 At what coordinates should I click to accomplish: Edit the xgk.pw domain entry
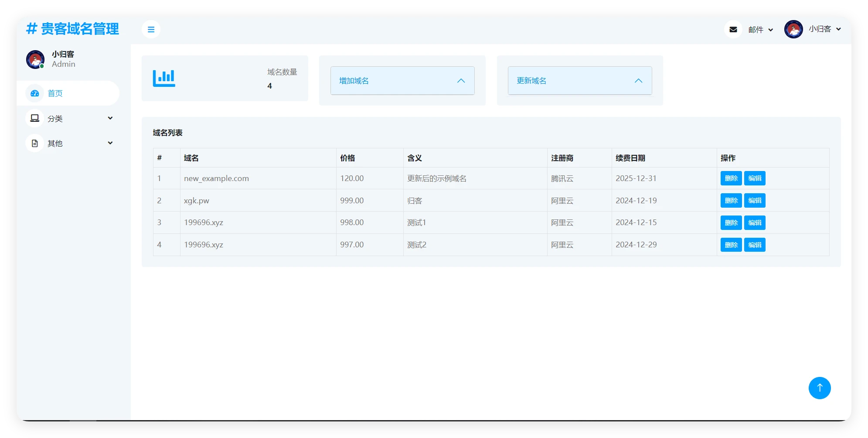(755, 201)
